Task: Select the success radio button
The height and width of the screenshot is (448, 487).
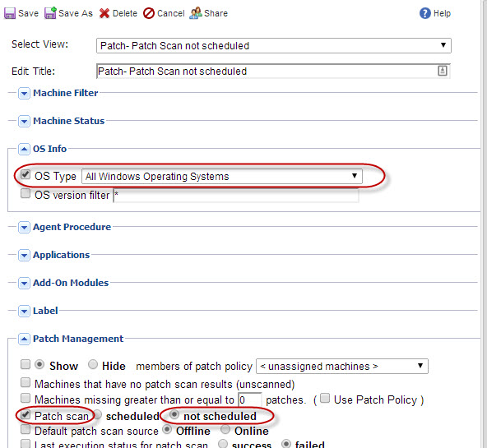Action: coord(223,444)
